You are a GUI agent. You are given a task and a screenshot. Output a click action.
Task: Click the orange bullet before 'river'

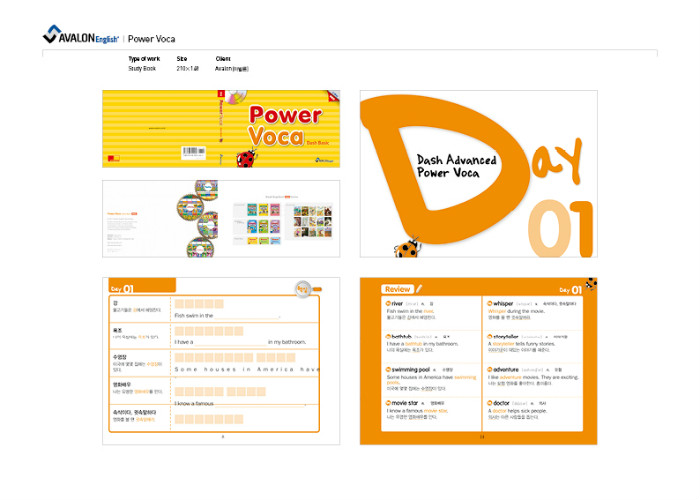point(388,302)
